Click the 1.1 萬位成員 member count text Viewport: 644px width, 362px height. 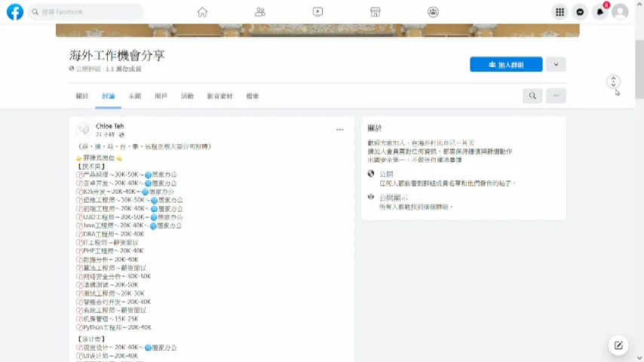click(x=123, y=69)
